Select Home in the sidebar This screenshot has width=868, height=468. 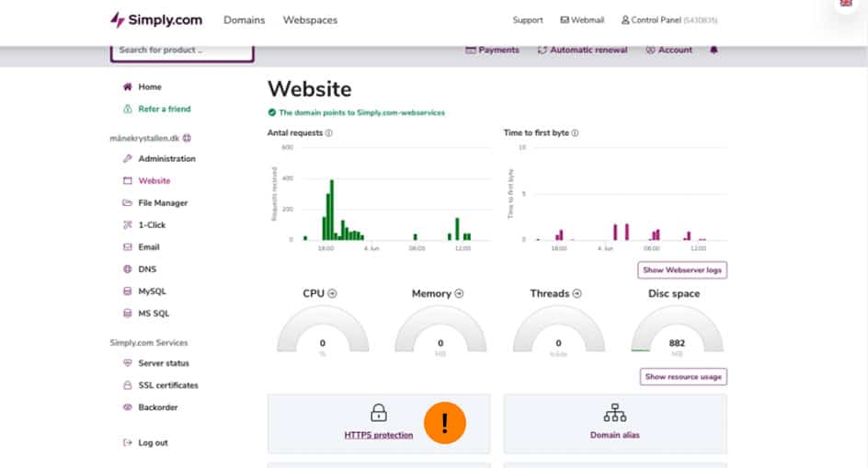150,87
